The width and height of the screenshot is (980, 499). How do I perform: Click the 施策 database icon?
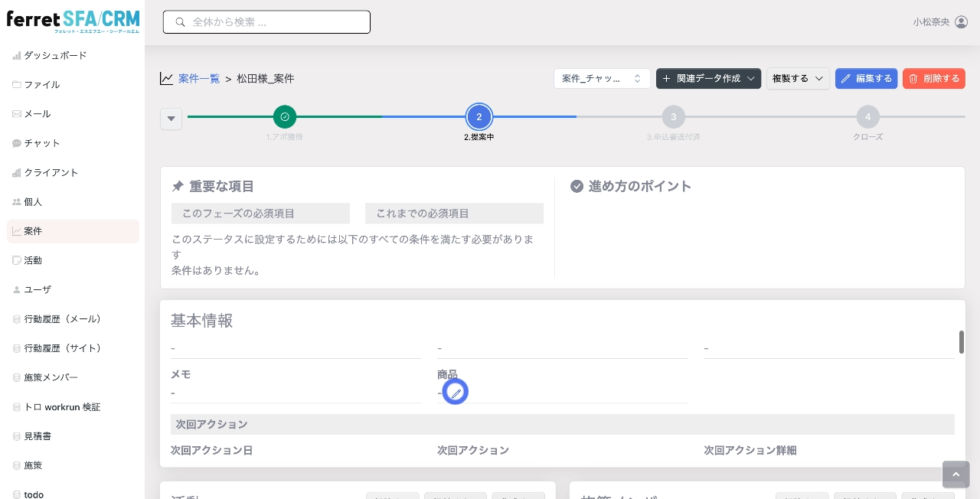click(17, 465)
